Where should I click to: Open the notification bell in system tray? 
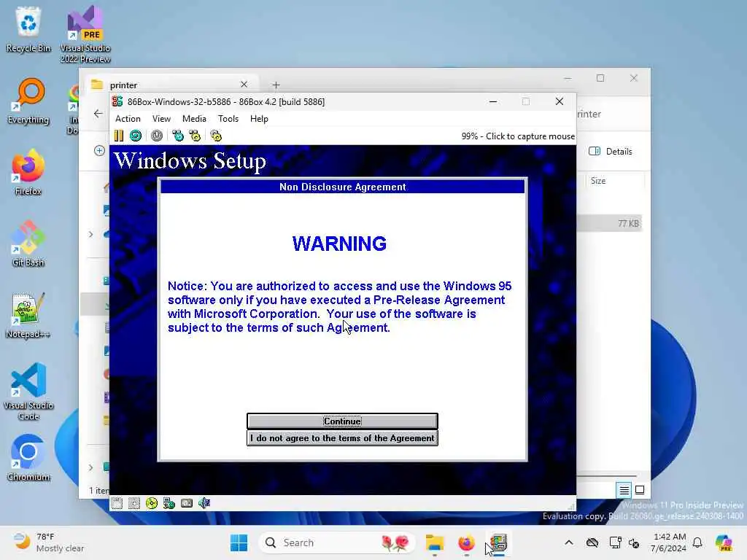[x=697, y=542]
